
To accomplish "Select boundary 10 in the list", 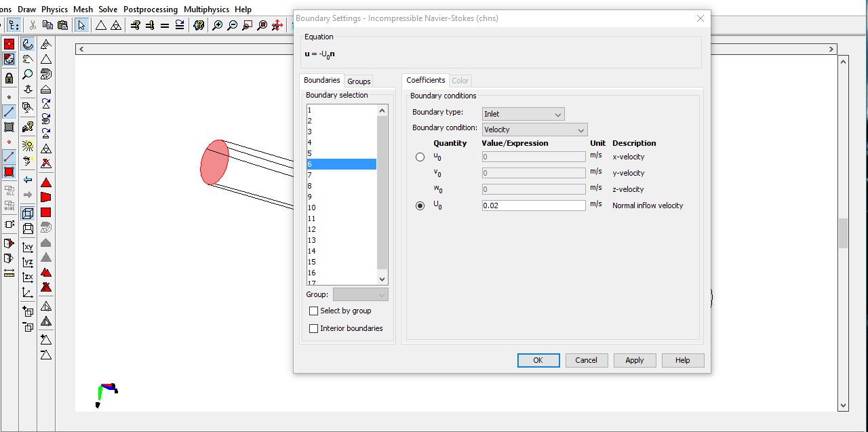I will (342, 208).
